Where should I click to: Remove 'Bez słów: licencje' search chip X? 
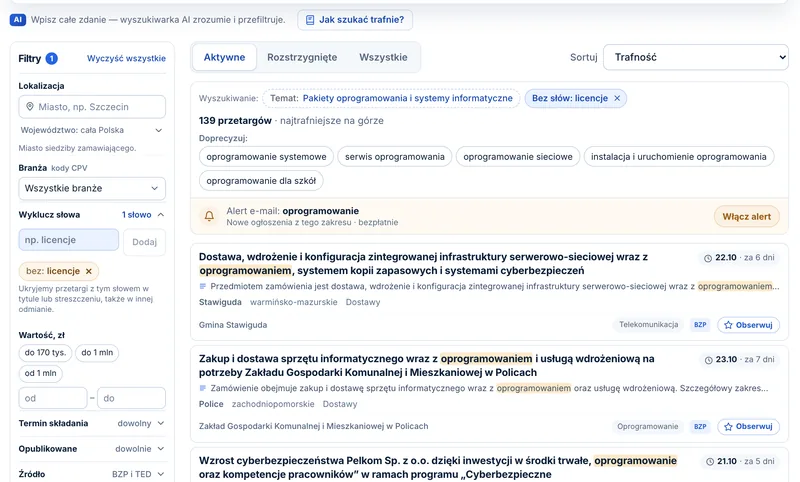click(x=617, y=98)
